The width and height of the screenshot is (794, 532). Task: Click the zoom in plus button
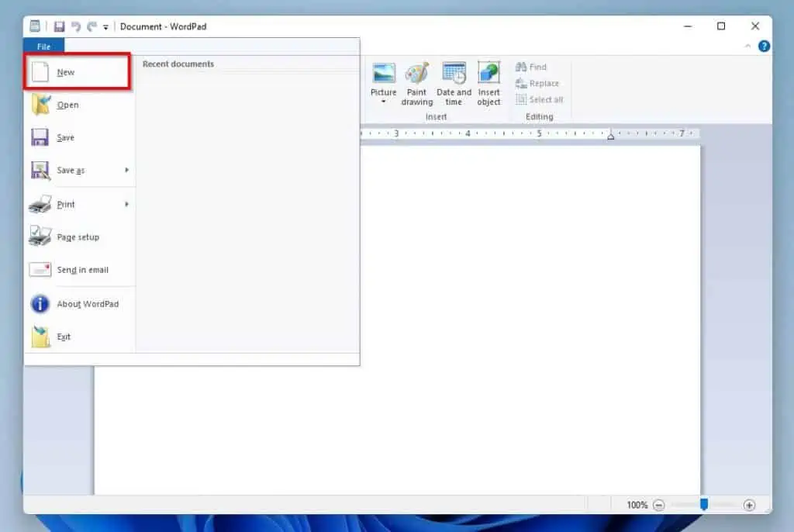(749, 505)
